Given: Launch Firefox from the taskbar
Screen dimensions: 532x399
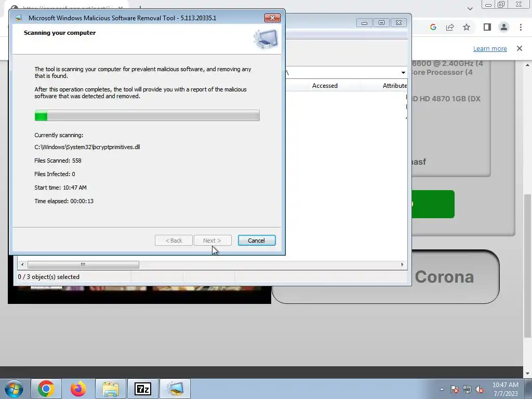Looking at the screenshot, I should [x=78, y=389].
